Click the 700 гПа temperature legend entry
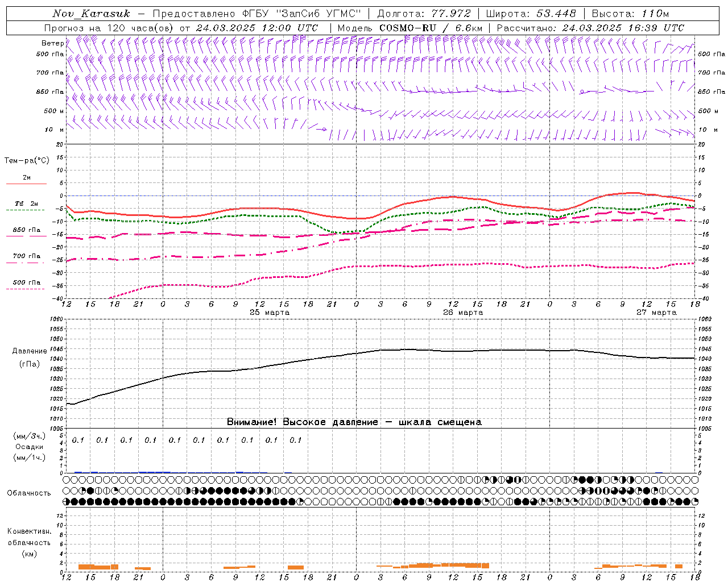Image resolution: width=728 pixels, height=582 pixels. pyautogui.click(x=27, y=256)
